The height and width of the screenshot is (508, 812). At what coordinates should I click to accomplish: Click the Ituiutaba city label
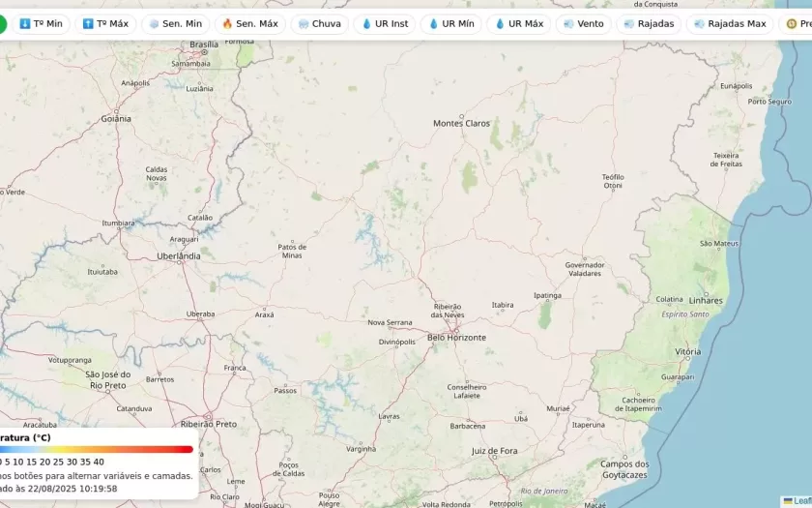tap(102, 272)
